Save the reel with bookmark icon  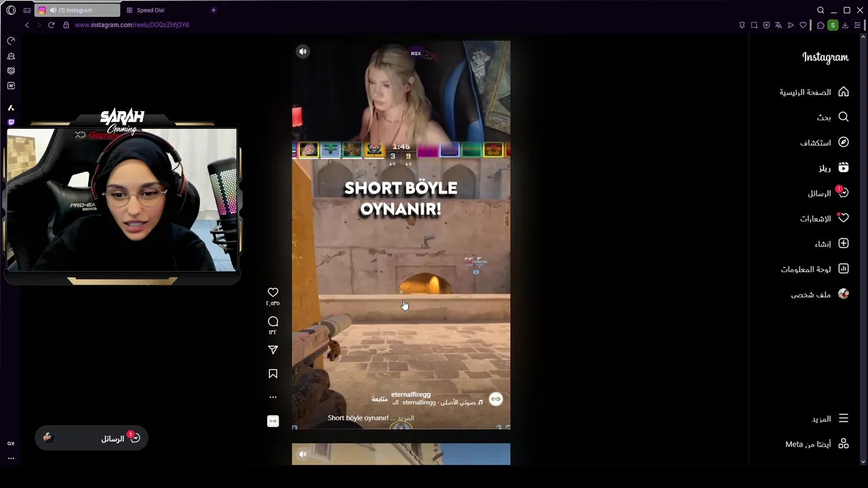(x=273, y=373)
